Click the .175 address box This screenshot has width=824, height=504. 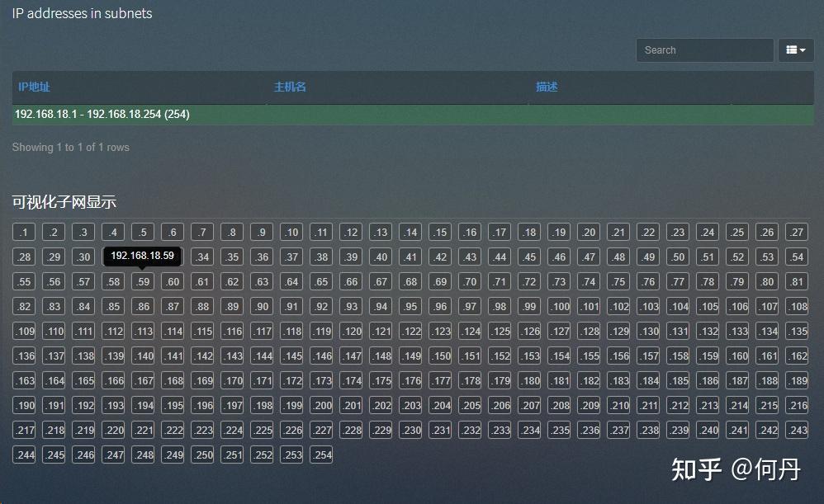click(381, 380)
